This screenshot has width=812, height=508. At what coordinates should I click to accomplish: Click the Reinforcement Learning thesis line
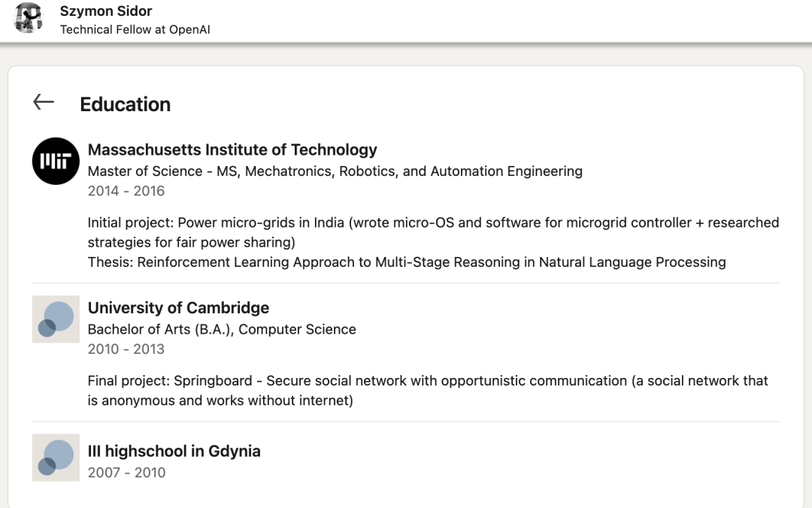point(406,262)
